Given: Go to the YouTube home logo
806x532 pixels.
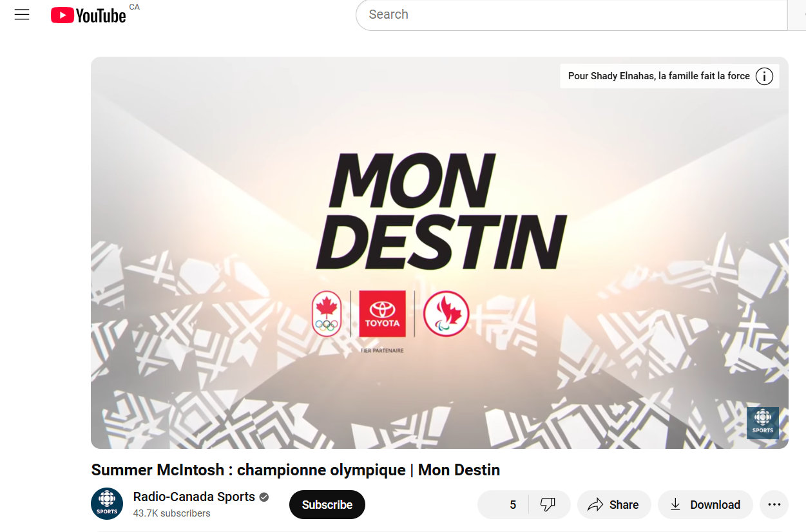Looking at the screenshot, I should (88, 15).
